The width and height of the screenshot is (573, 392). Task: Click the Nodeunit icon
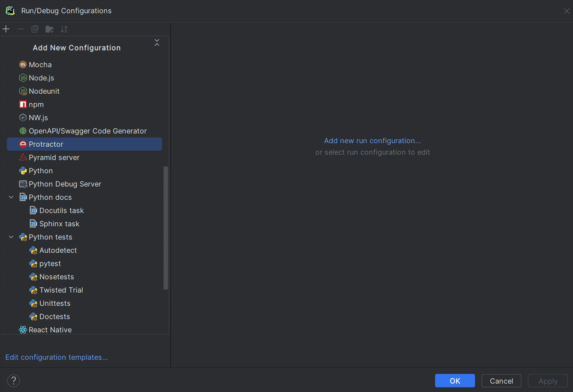[x=23, y=91]
